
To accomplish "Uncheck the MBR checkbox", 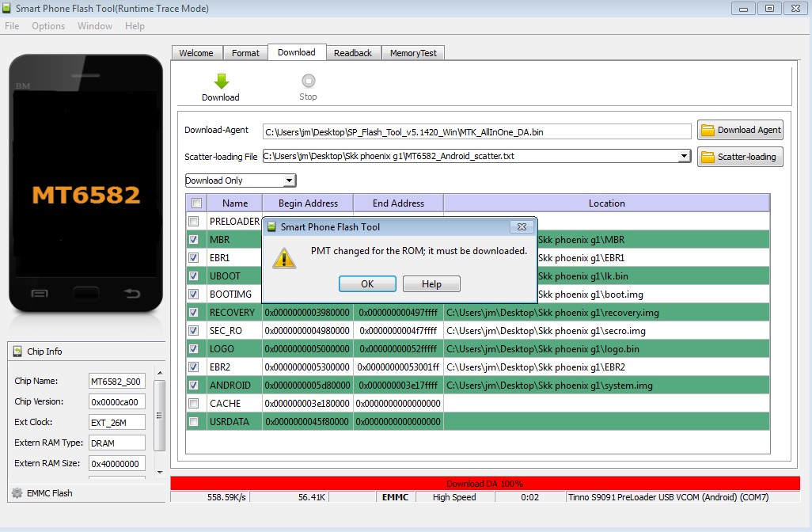I will 194,239.
